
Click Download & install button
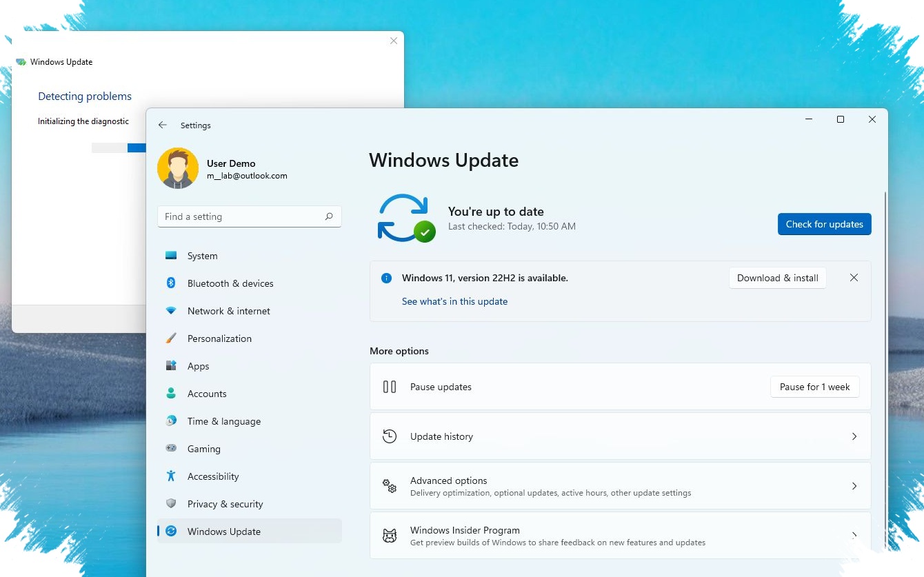point(777,278)
